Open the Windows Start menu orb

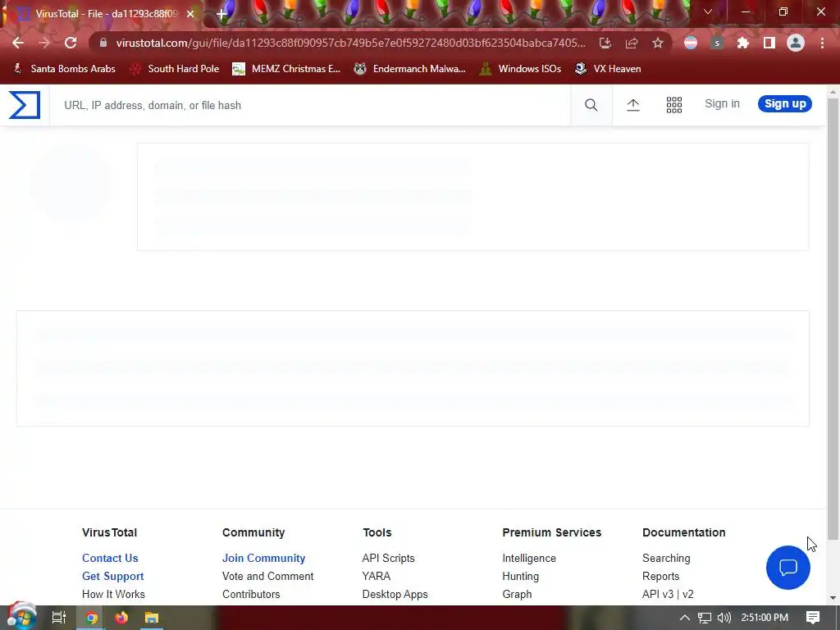(21, 617)
